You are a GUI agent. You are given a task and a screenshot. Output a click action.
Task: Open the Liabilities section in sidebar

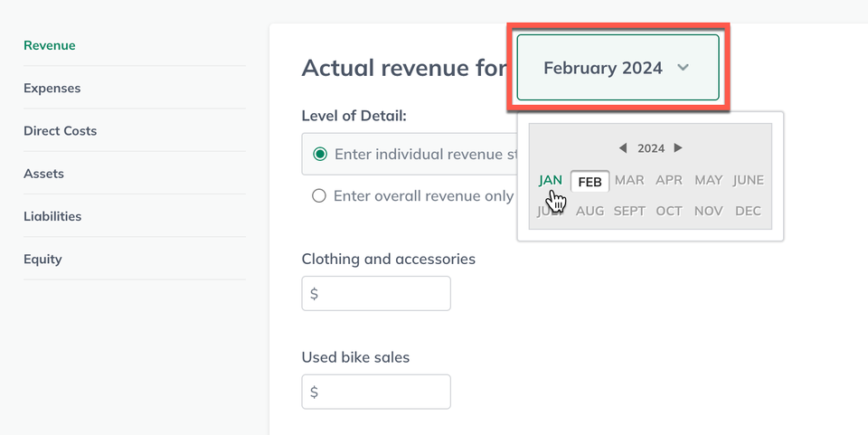(x=52, y=216)
